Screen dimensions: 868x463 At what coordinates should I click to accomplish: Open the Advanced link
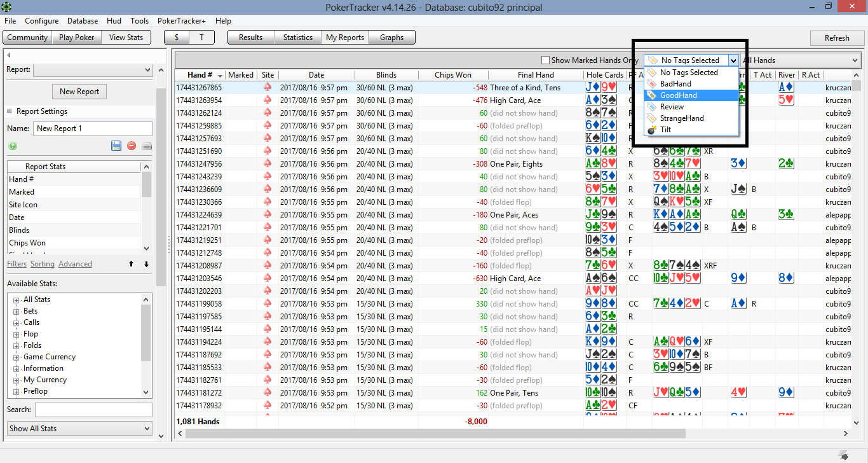coord(75,264)
